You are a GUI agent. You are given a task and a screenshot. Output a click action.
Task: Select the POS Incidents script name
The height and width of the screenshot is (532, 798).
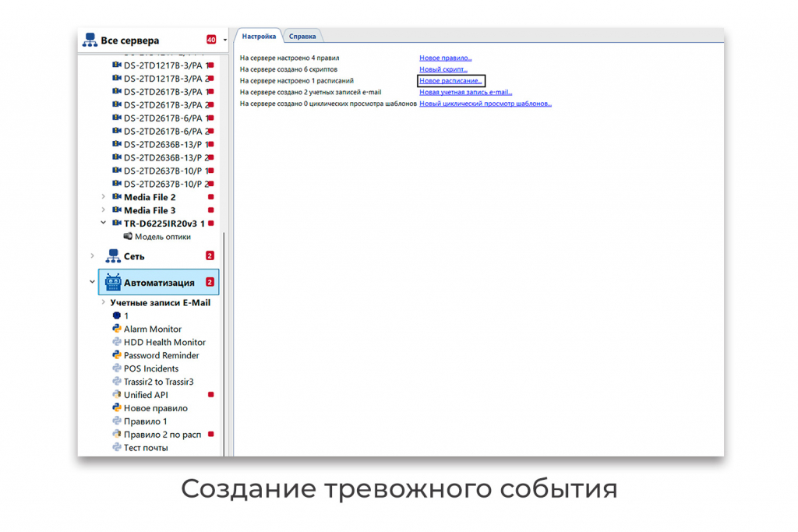151,368
